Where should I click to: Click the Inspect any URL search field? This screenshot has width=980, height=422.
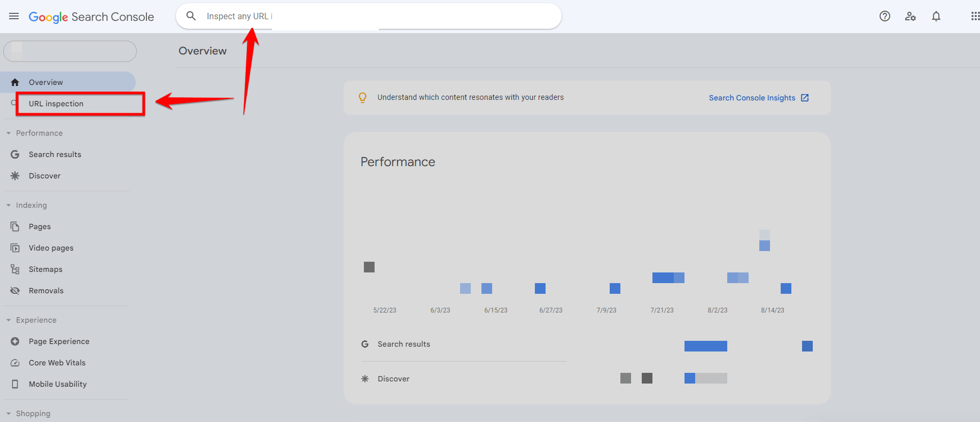click(369, 16)
